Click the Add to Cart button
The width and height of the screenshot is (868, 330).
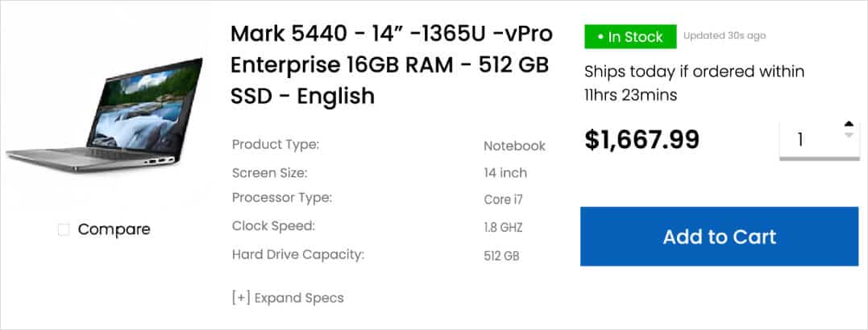[x=719, y=237]
